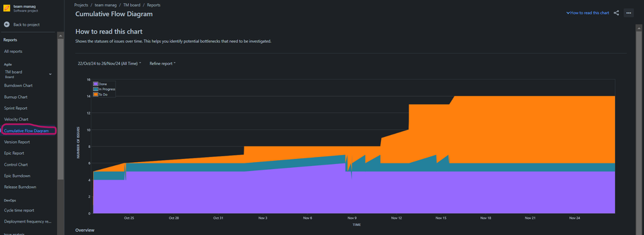Click the Cumulative Flow Diagram page title
This screenshot has height=235, width=644.
[x=113, y=14]
